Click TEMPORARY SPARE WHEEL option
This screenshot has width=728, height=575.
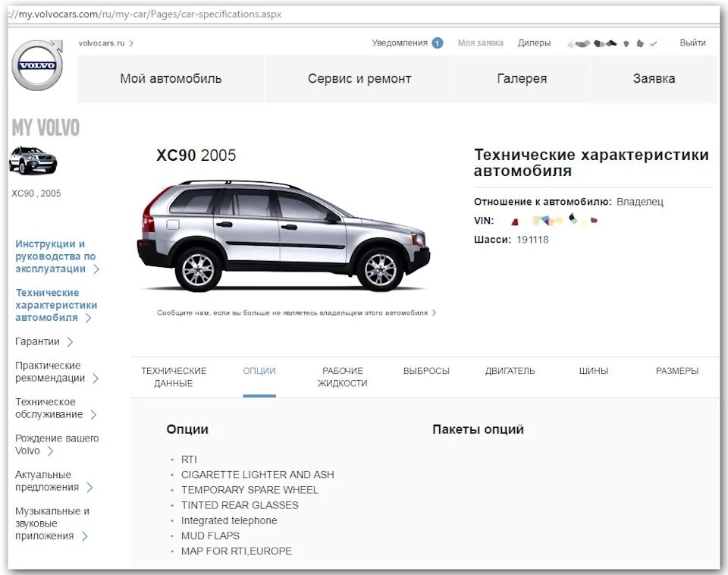tap(249, 490)
